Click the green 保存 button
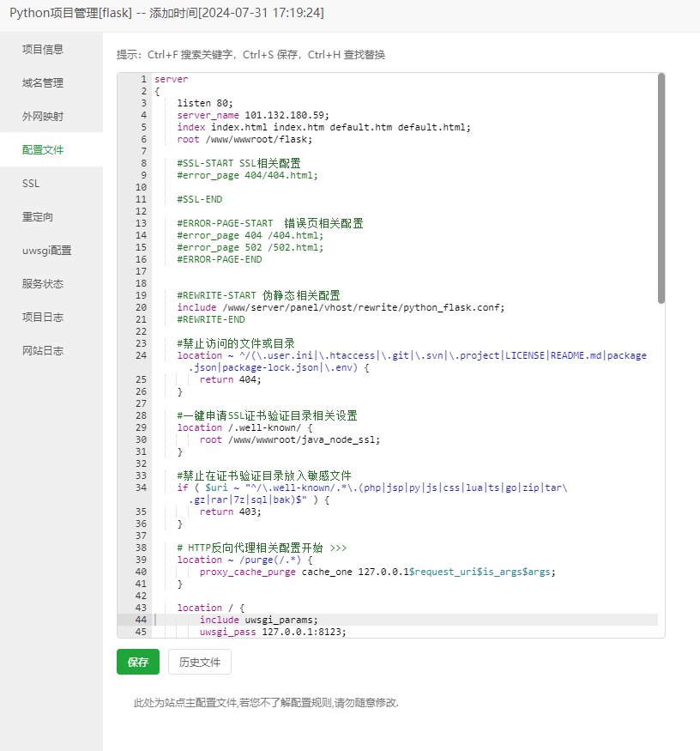 [x=138, y=662]
